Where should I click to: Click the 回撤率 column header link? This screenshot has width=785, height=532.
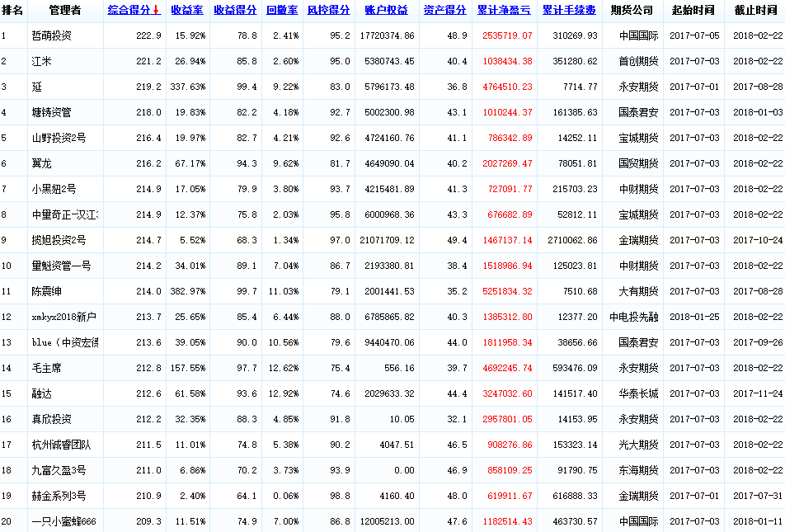pyautogui.click(x=282, y=11)
